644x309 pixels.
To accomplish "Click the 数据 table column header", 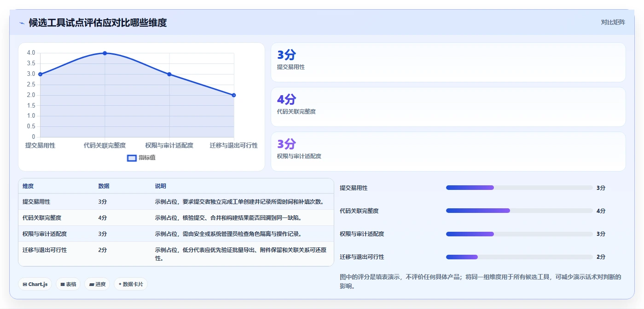I will [x=104, y=186].
